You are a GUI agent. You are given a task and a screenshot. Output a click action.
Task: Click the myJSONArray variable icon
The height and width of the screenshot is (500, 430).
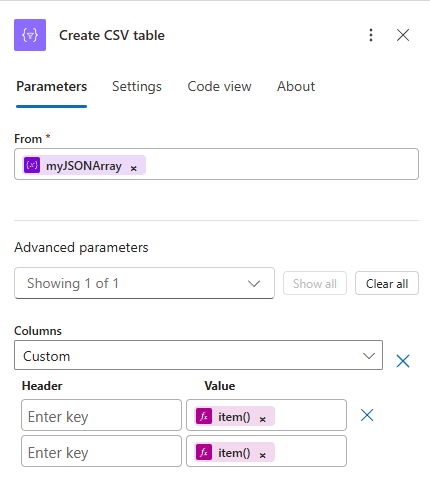[32, 165]
